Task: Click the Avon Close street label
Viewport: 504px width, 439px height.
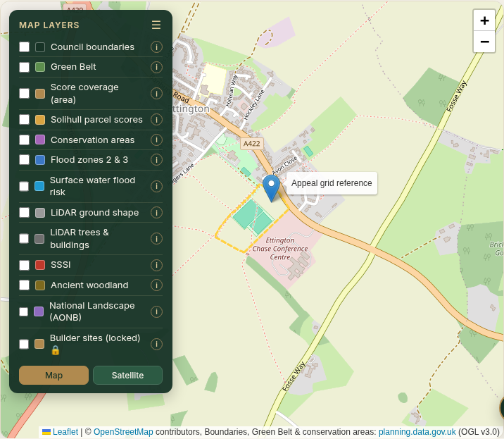Action: click(285, 166)
